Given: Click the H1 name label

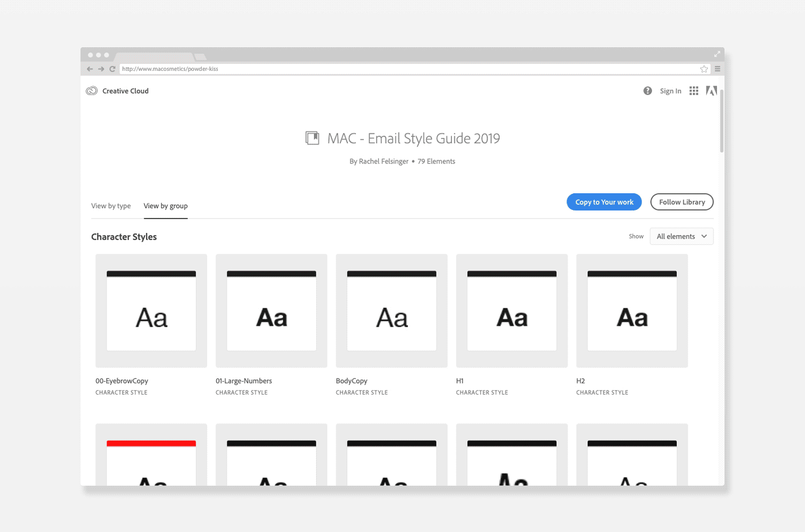Looking at the screenshot, I should pyautogui.click(x=460, y=381).
